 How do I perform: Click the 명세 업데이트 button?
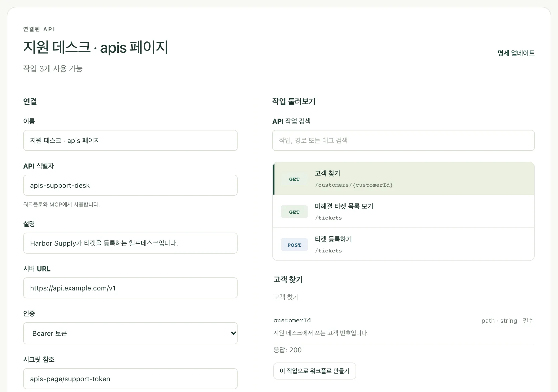[x=516, y=53]
